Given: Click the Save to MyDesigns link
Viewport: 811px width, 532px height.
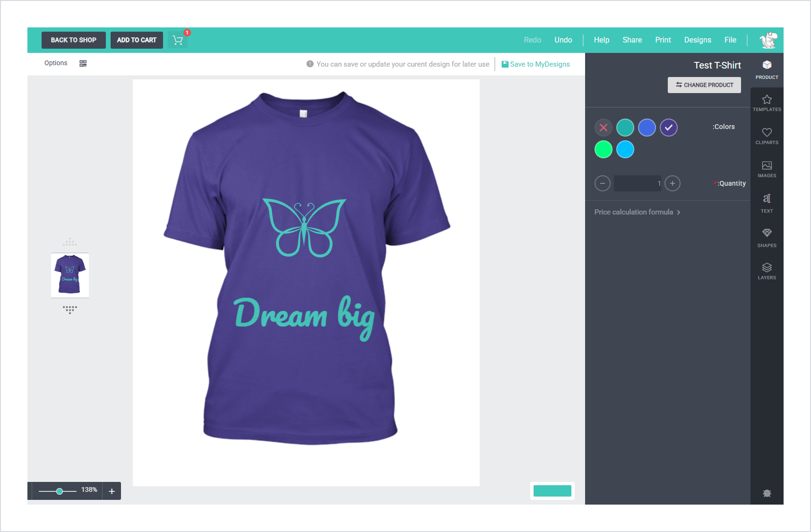Looking at the screenshot, I should point(535,64).
